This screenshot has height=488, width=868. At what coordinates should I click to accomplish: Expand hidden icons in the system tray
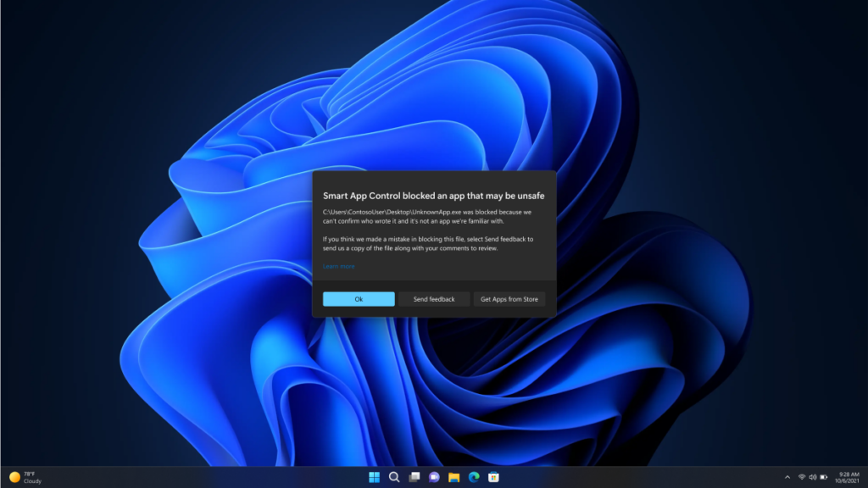[x=787, y=477]
